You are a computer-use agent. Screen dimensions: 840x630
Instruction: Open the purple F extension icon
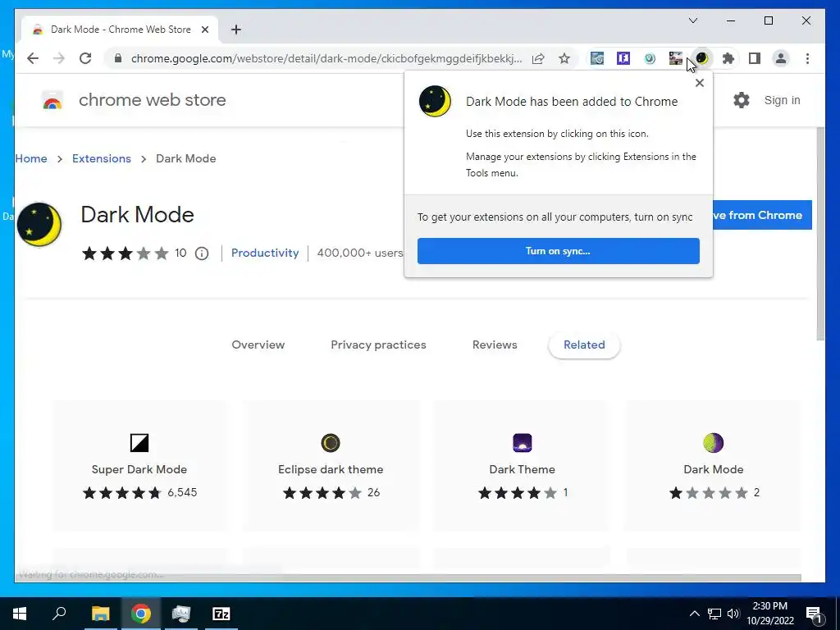coord(623,58)
